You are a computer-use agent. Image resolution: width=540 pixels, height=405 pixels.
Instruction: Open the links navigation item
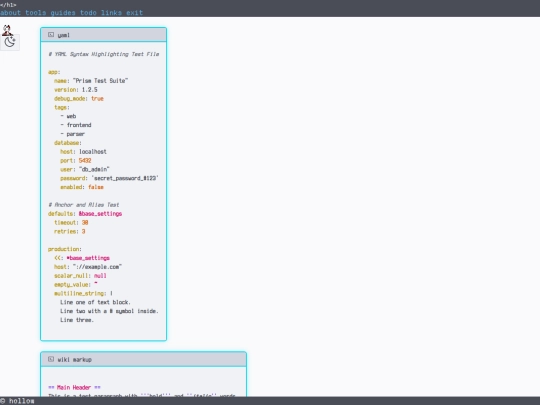point(111,13)
